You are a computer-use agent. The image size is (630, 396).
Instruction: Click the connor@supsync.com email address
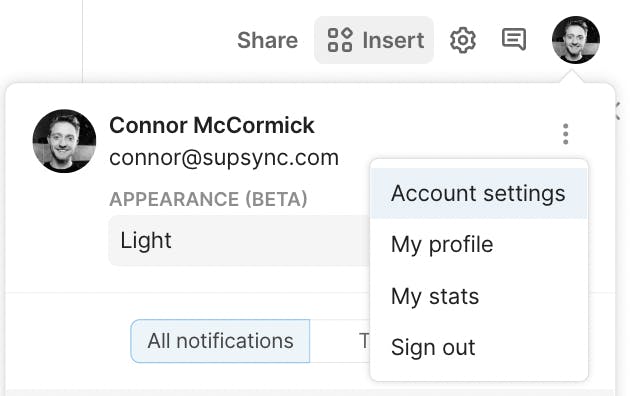tap(224, 158)
